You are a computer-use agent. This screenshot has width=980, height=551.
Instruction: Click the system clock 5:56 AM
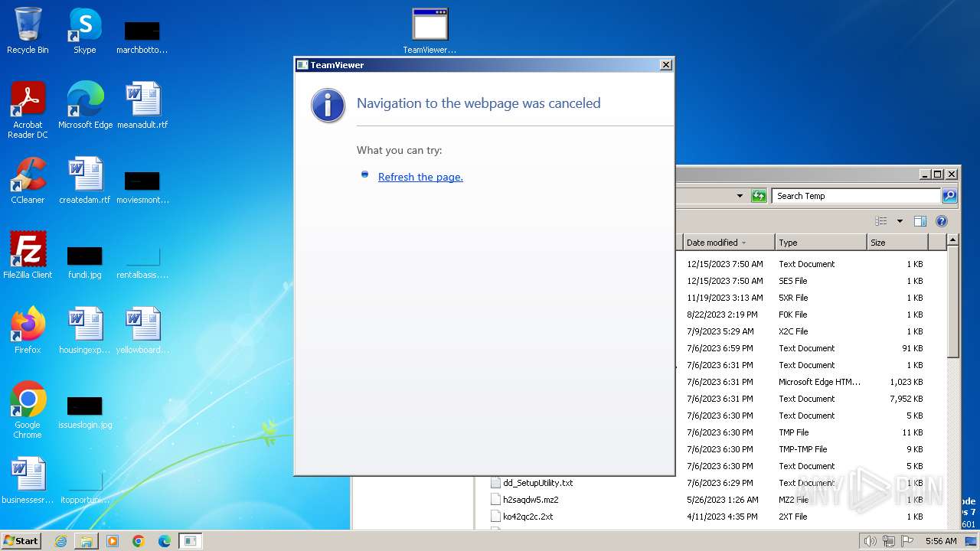pos(941,541)
